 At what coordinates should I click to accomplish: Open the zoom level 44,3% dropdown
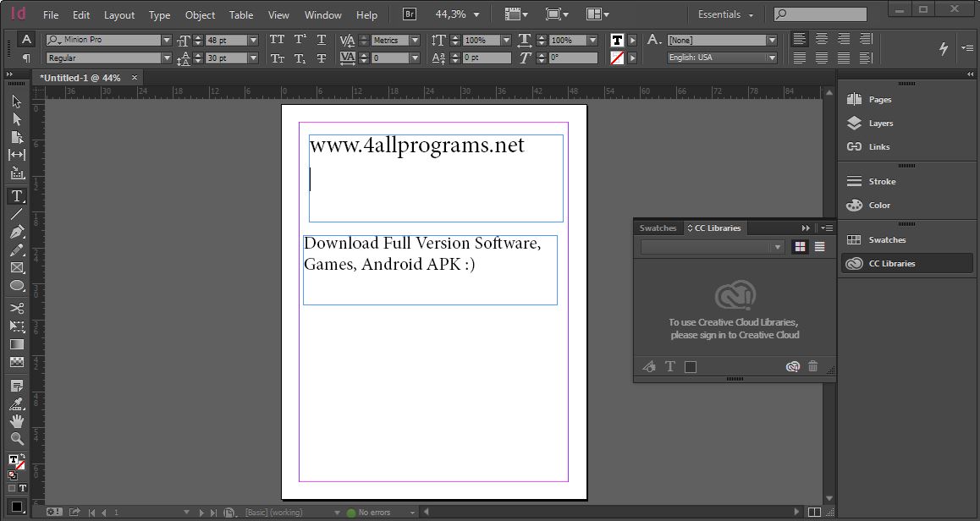pyautogui.click(x=476, y=14)
